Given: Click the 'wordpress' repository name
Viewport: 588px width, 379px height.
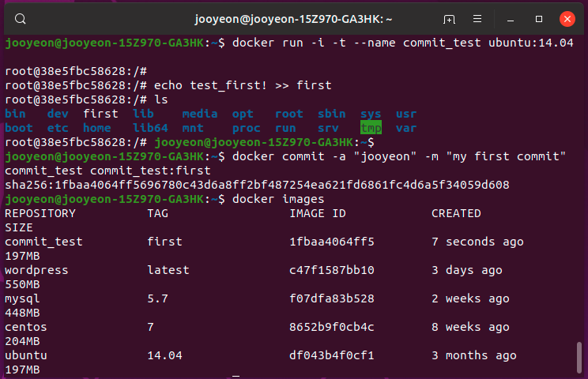Looking at the screenshot, I should click(x=36, y=270).
